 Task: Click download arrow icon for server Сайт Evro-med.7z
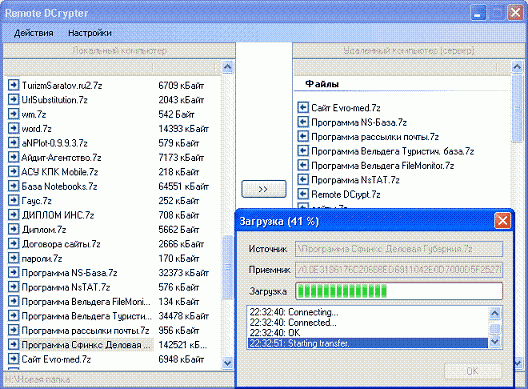[303, 107]
